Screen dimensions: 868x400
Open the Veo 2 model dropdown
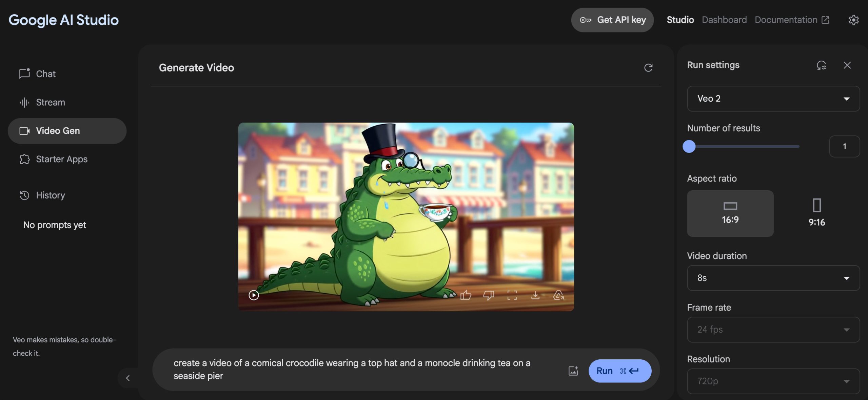773,99
